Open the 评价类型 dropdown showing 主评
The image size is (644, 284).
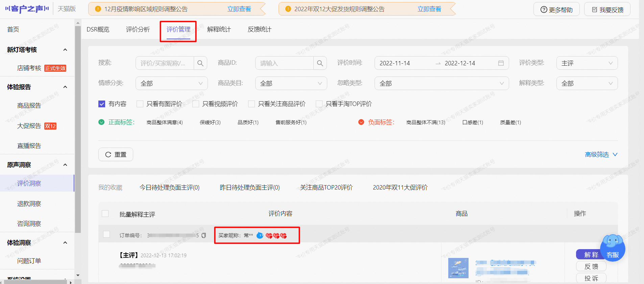pyautogui.click(x=587, y=63)
